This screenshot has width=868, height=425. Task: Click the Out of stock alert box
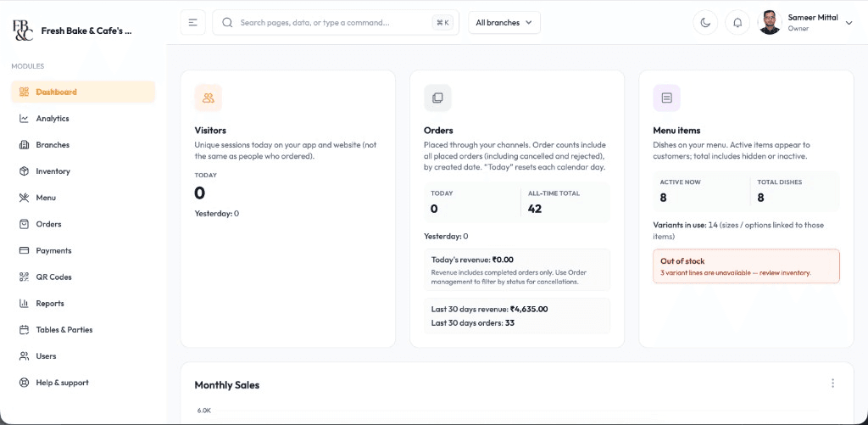pyautogui.click(x=746, y=266)
